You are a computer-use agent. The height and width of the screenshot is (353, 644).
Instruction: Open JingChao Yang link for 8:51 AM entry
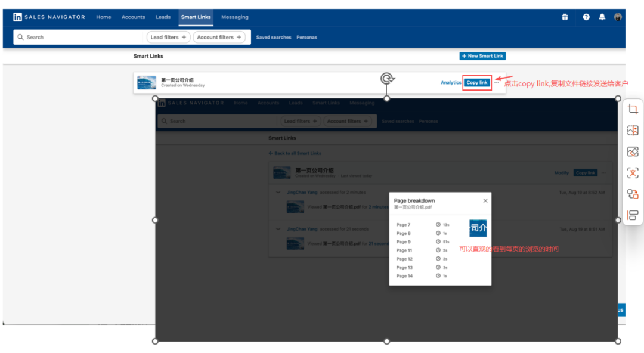click(302, 229)
